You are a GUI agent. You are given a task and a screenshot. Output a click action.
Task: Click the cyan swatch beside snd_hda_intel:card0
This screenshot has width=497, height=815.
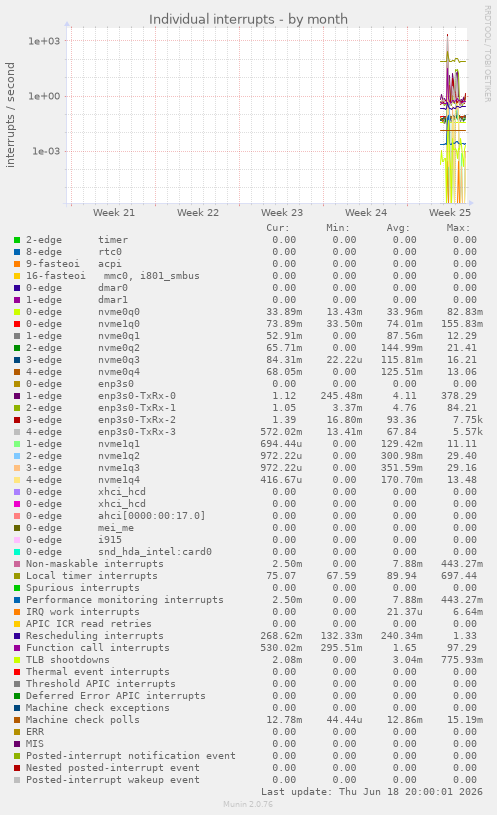[x=17, y=552]
